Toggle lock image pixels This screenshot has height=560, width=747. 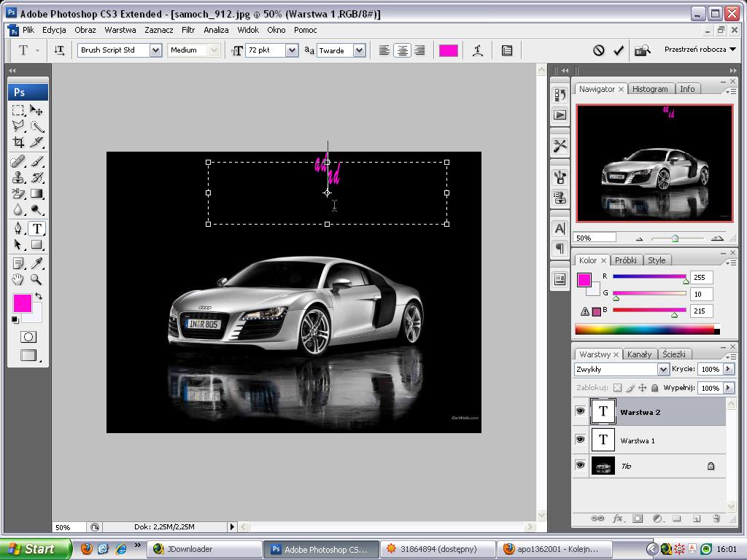pyautogui.click(x=630, y=388)
